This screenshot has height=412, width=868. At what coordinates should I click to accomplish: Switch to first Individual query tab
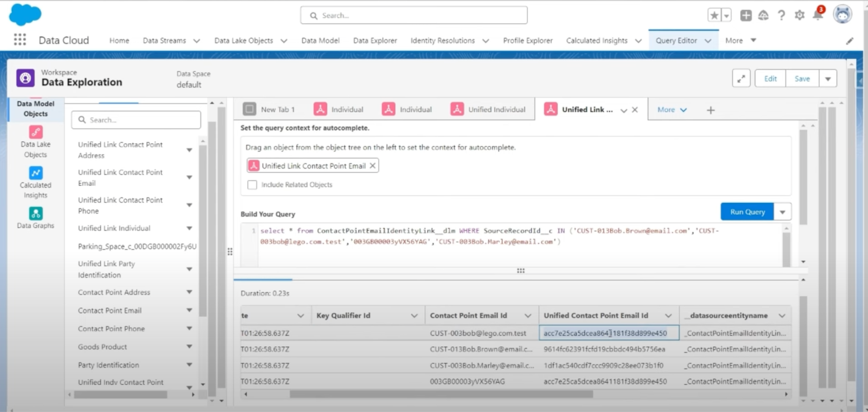[x=339, y=109]
